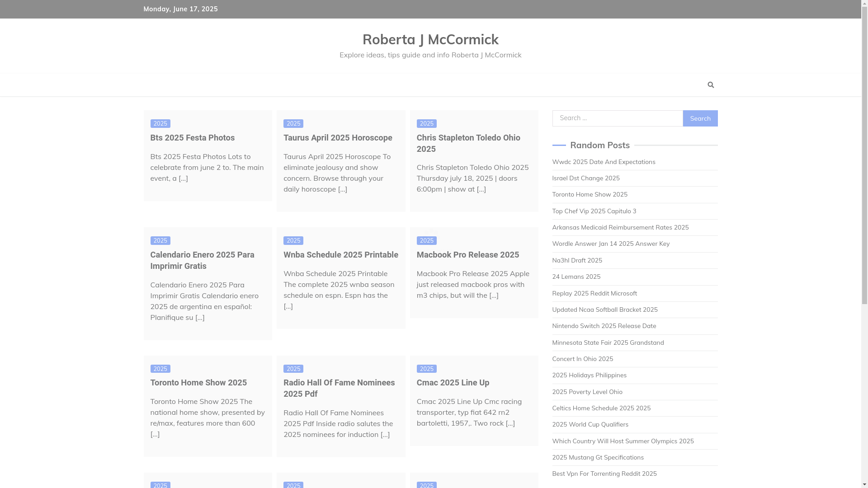Open 24 Lemans 2025 link
This screenshot has height=488, width=868.
(x=576, y=277)
